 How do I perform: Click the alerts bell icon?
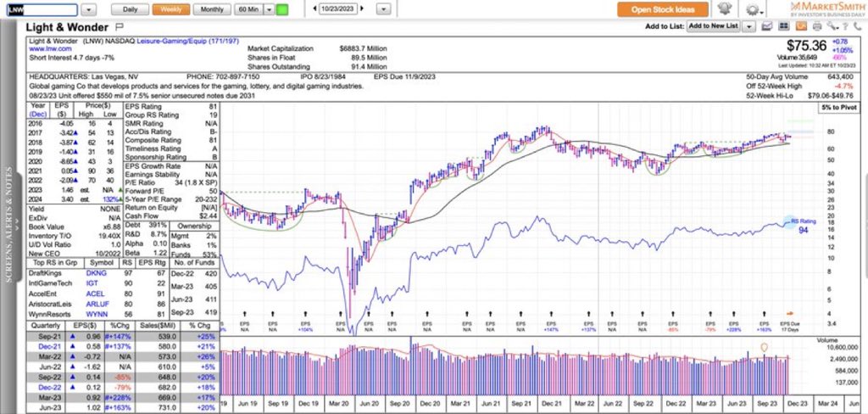(724, 8)
